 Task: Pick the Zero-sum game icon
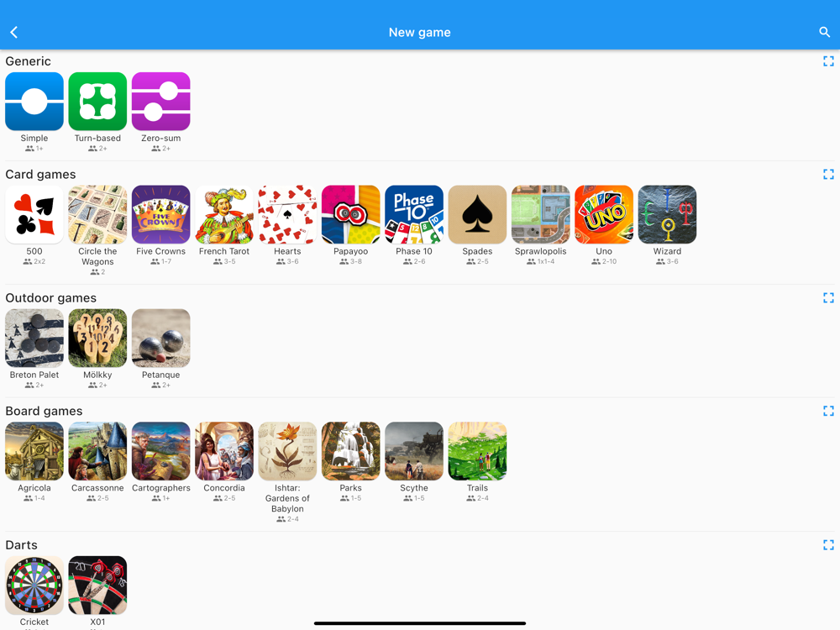click(x=160, y=102)
